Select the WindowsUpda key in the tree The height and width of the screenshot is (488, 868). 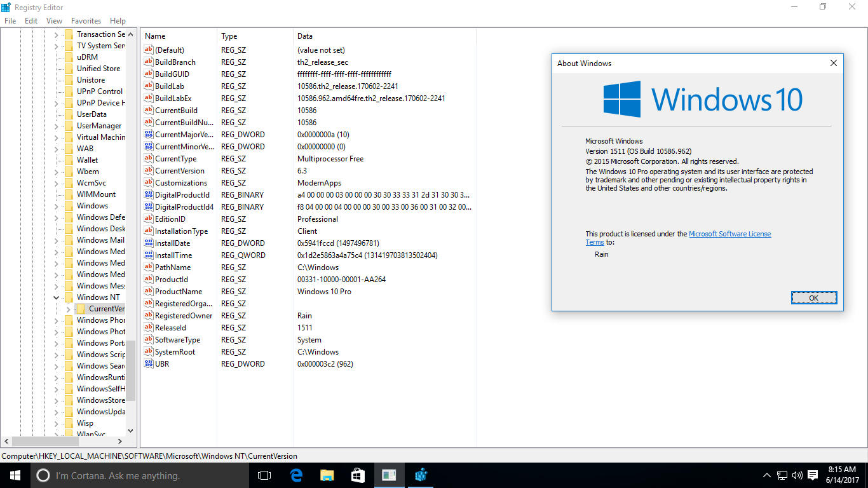101,412
